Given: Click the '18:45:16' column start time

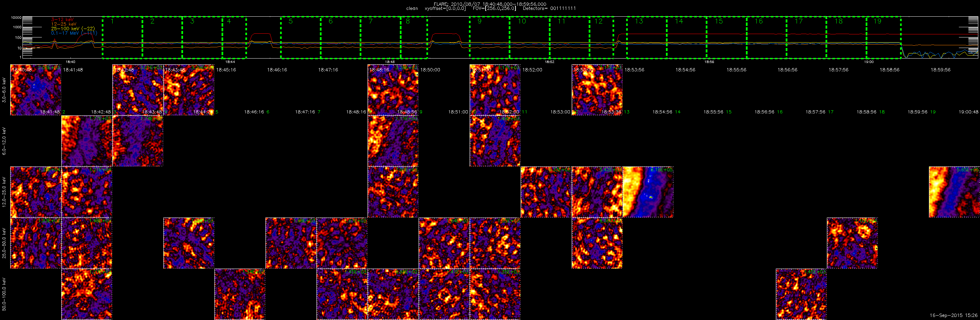Looking at the screenshot, I should pyautogui.click(x=226, y=70).
